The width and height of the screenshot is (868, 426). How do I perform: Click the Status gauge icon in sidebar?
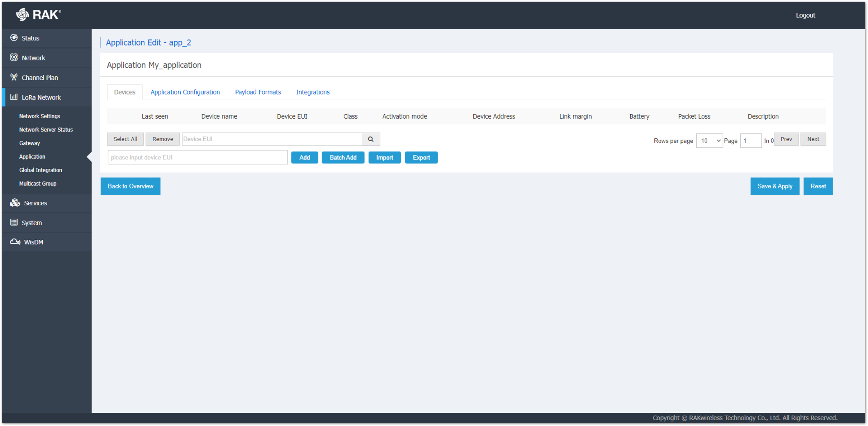pyautogui.click(x=14, y=38)
